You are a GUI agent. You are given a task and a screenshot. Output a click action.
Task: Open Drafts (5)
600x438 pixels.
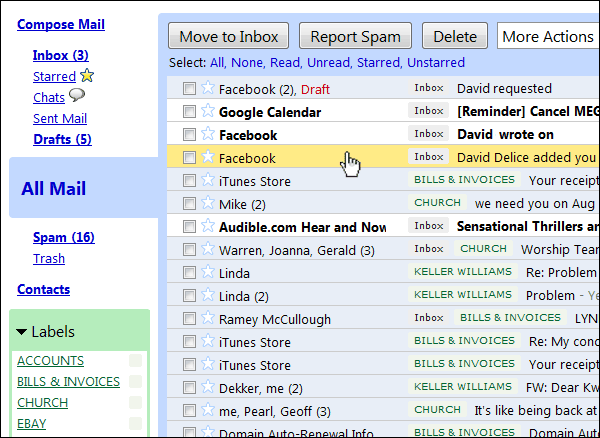(62, 140)
